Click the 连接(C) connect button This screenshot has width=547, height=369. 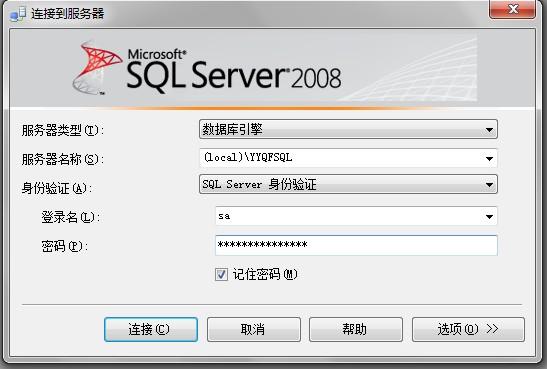(x=151, y=329)
